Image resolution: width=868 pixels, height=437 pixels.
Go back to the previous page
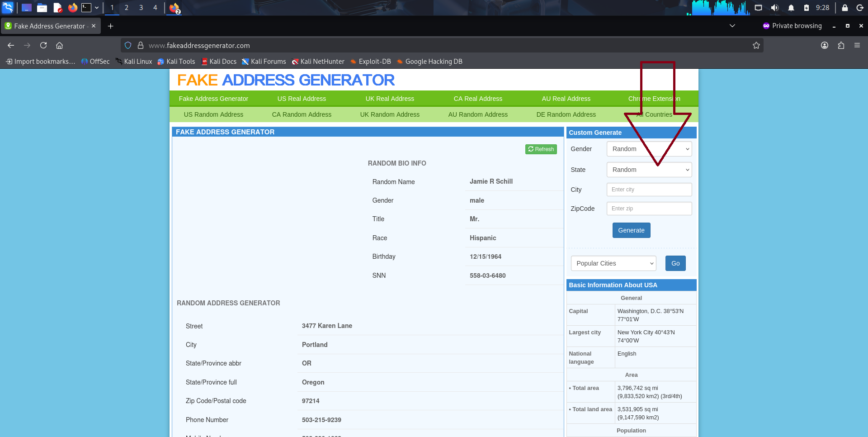[11, 45]
